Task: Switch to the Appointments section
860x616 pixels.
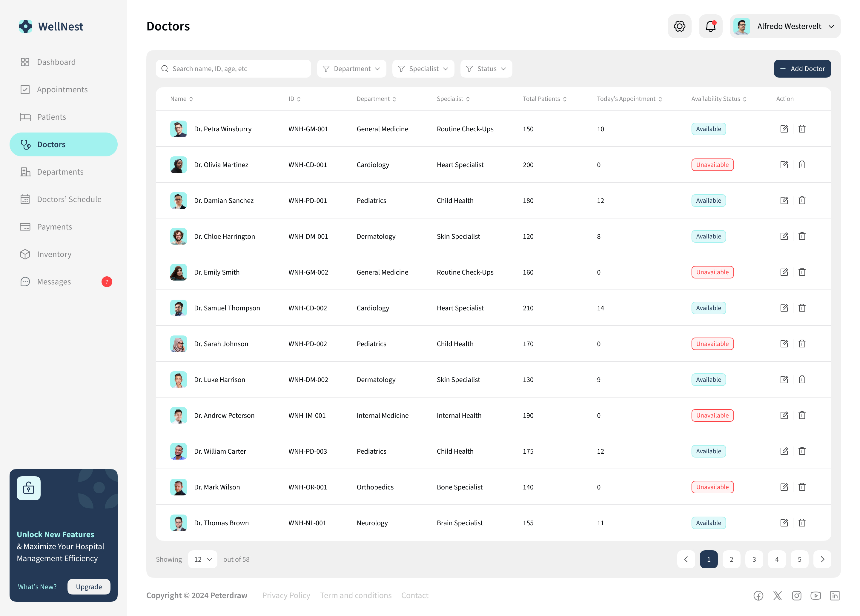Action: coord(62,90)
